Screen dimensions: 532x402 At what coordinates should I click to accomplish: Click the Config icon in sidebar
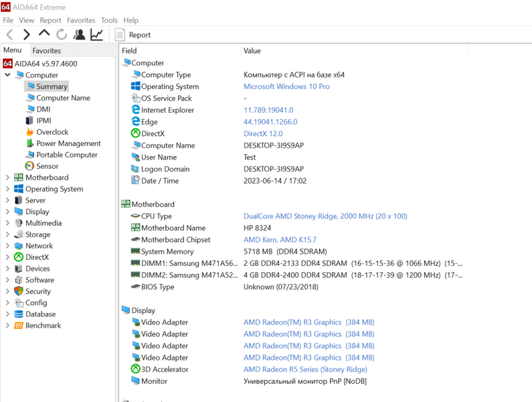click(19, 303)
